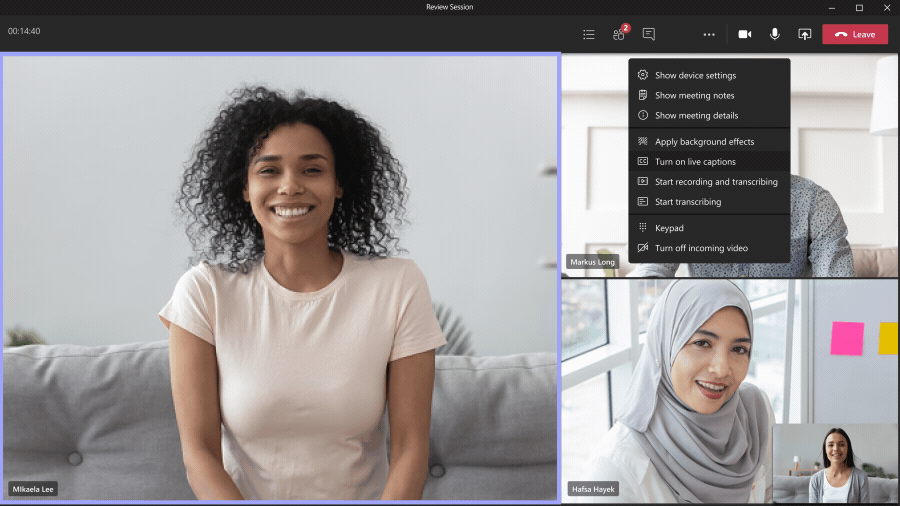
Task: Open the meeting chat icon
Action: click(649, 34)
